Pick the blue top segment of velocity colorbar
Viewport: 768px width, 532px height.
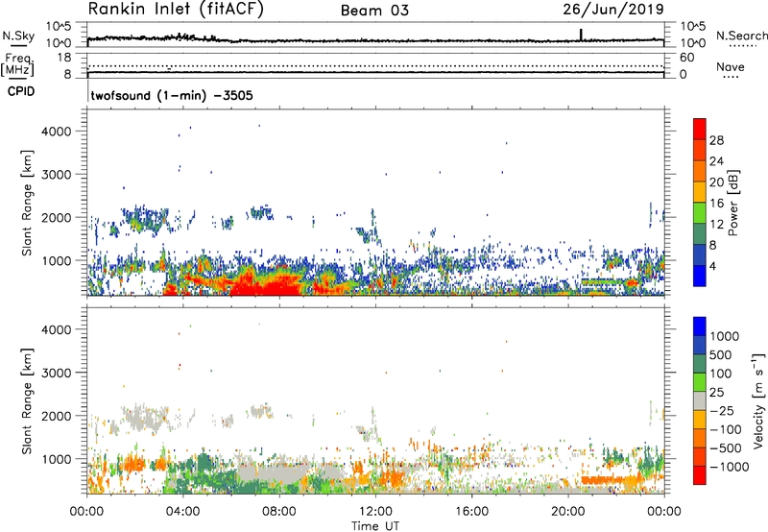[x=700, y=326]
